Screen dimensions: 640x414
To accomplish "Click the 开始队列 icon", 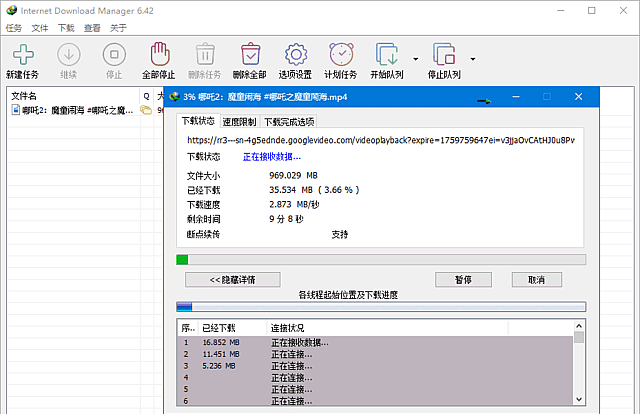I will click(387, 54).
